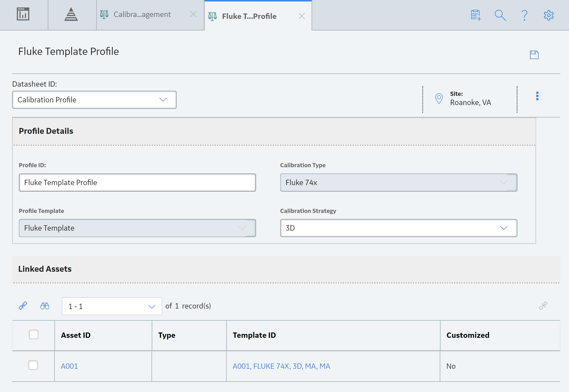Viewport: 569px width, 392px height.
Task: Save the profile using the disk icon
Action: 534,55
